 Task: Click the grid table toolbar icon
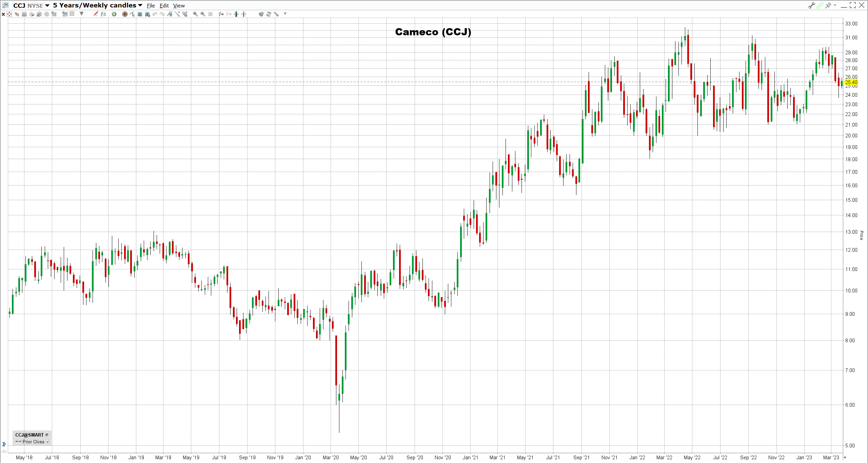24,14
